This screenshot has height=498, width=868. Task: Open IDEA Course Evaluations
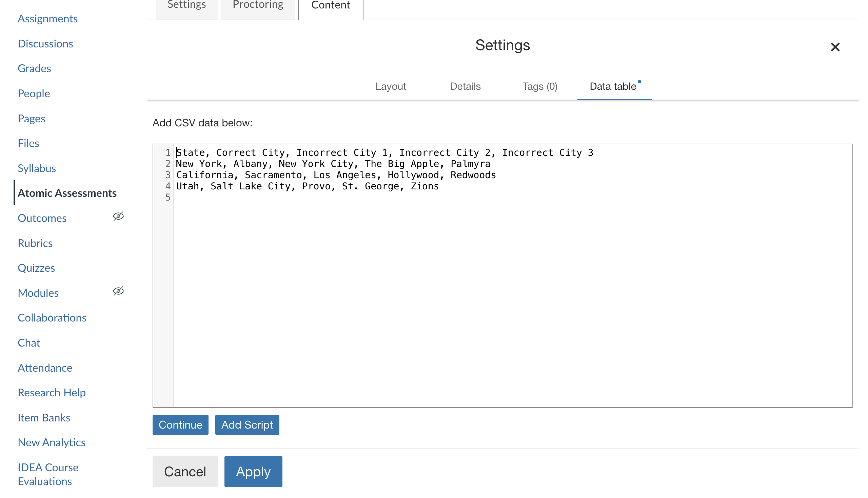[48, 474]
